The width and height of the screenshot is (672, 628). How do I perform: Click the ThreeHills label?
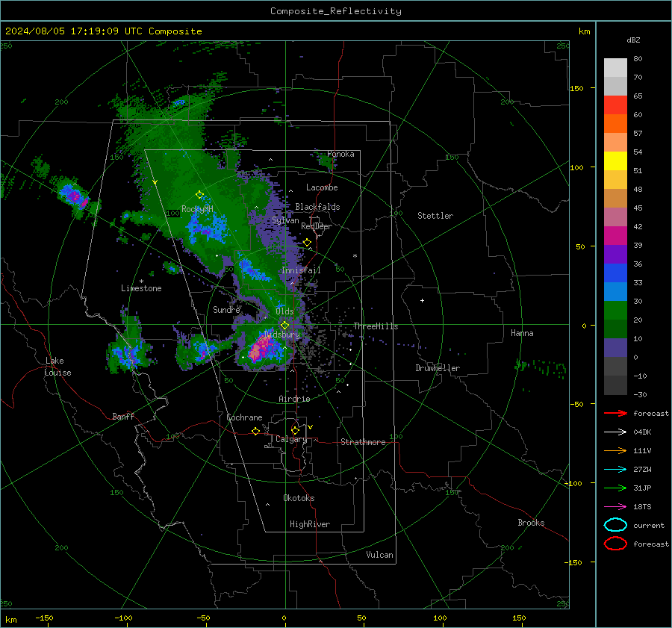[x=376, y=326]
